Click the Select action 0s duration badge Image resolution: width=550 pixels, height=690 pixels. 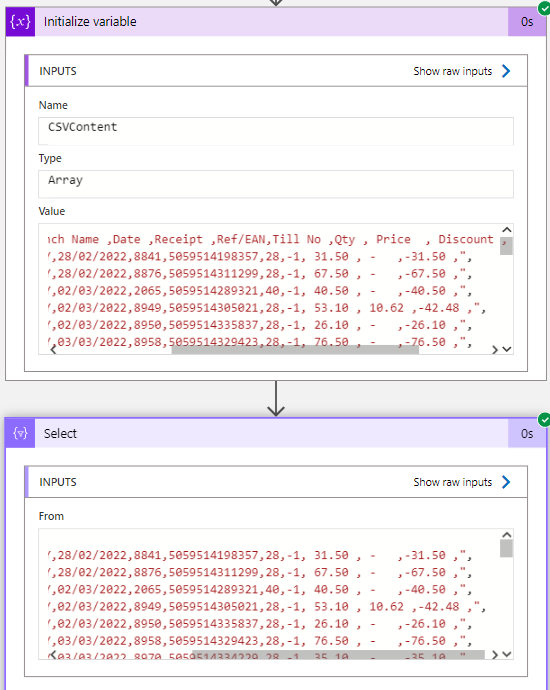click(x=527, y=433)
